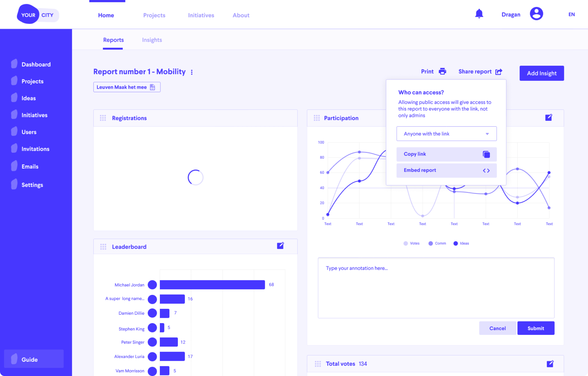Image resolution: width=588 pixels, height=376 pixels.
Task: Select the Ideas legend color dot
Action: [x=456, y=243]
